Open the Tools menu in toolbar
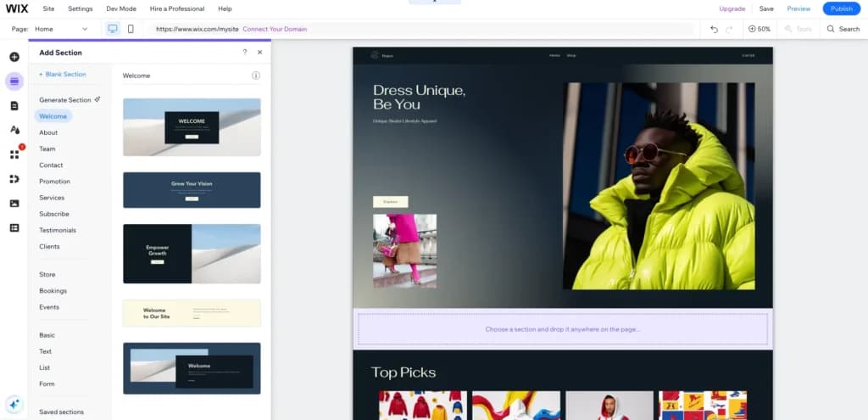The image size is (868, 420). pyautogui.click(x=798, y=29)
